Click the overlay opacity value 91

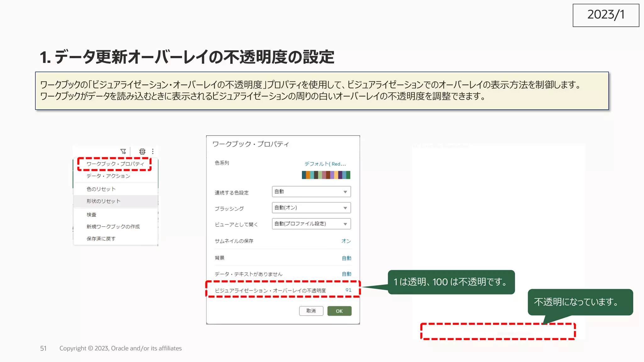click(348, 290)
